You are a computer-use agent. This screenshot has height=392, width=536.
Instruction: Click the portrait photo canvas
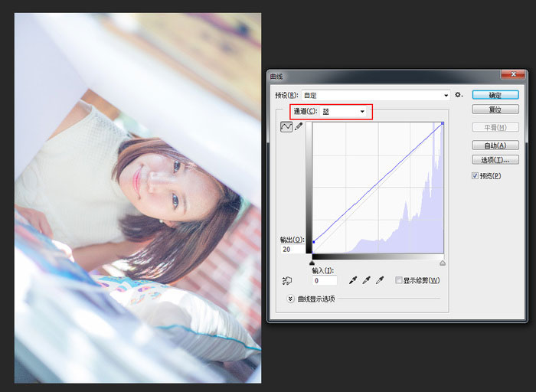tap(138, 198)
